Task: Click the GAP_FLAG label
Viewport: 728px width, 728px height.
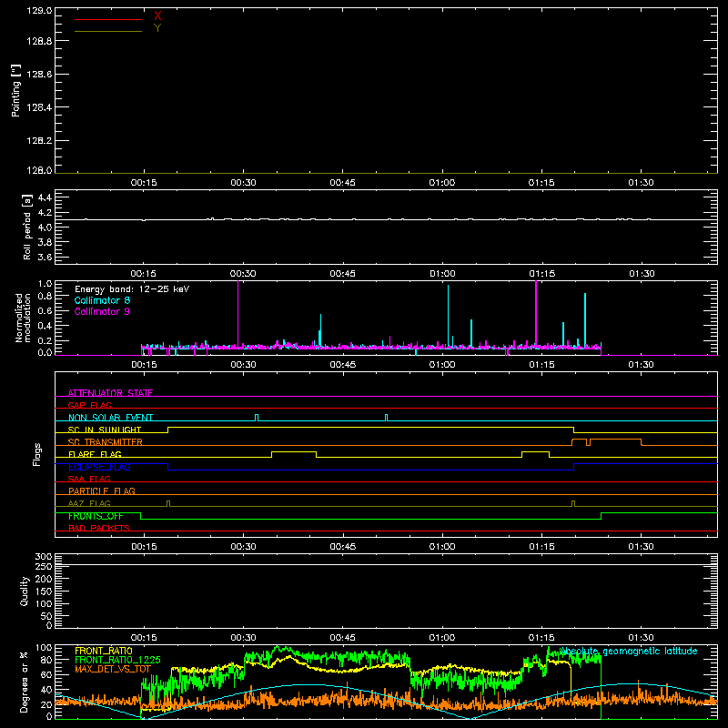Action: point(90,405)
